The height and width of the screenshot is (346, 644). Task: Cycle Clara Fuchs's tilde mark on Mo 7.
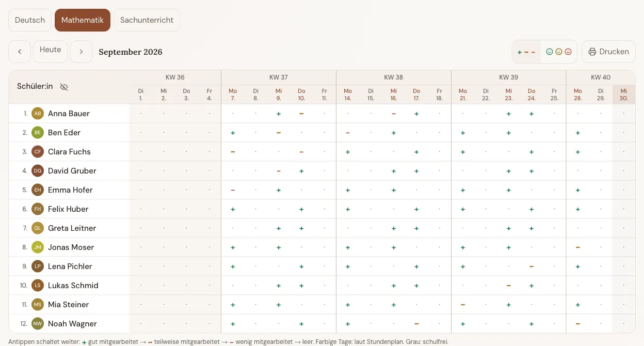[x=233, y=152]
